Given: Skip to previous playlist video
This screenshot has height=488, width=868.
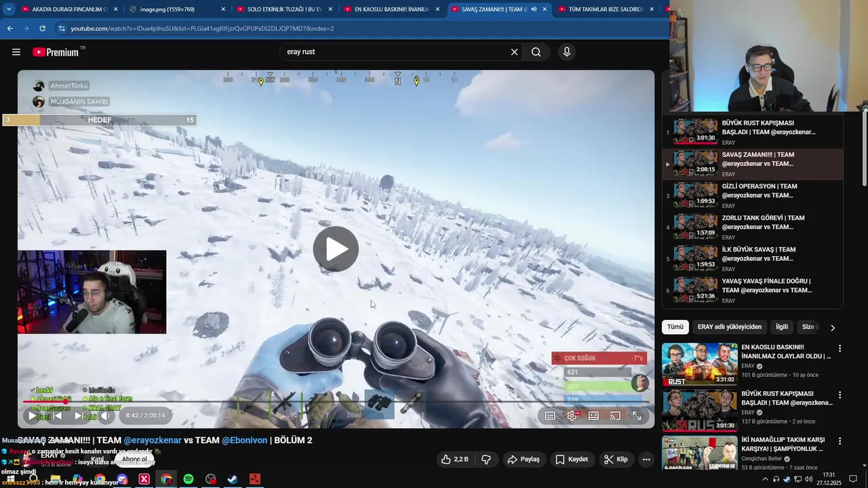Looking at the screenshot, I should [58, 415].
